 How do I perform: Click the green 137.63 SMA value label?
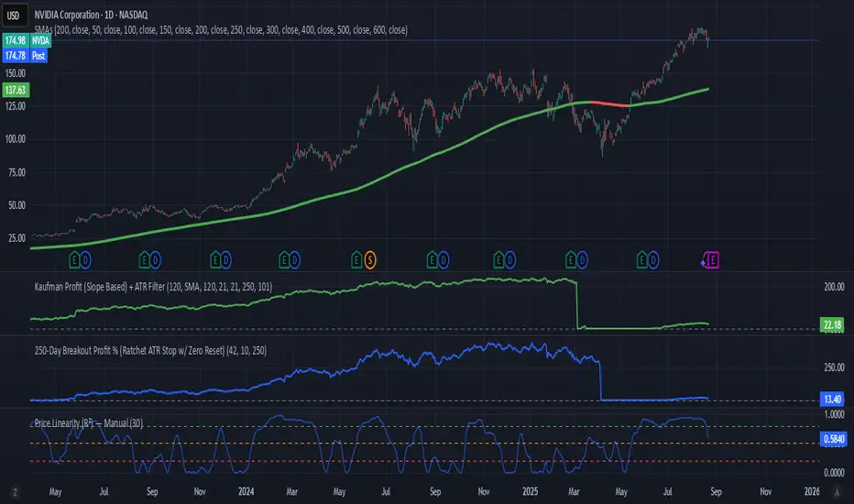[16, 90]
